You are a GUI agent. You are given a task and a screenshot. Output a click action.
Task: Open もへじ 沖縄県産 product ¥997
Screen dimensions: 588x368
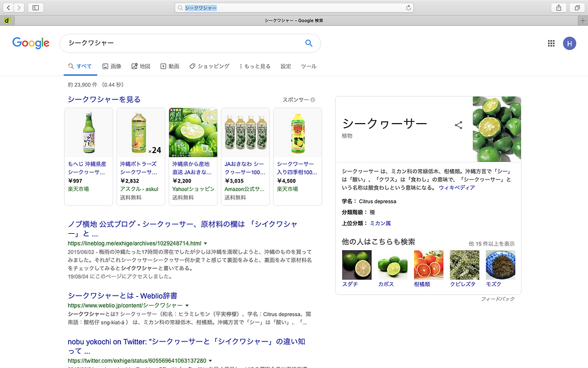pos(89,157)
